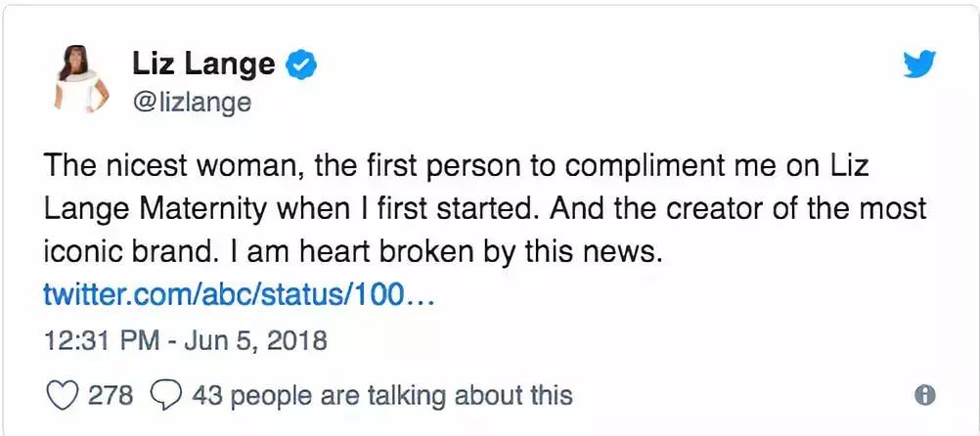The image size is (980, 436).
Task: Open the Liz Lange display name
Action: 203,65
